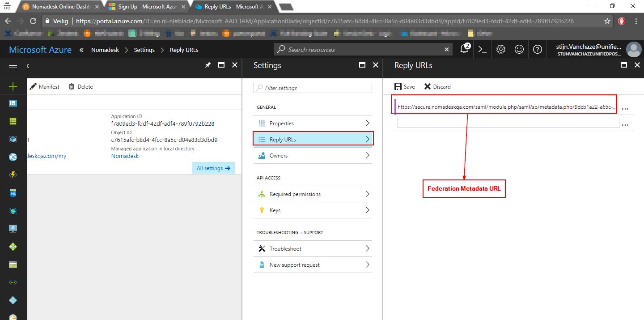Open Azure Active Directory blue diamond icon
The image size is (644, 320).
pyautogui.click(x=13, y=300)
